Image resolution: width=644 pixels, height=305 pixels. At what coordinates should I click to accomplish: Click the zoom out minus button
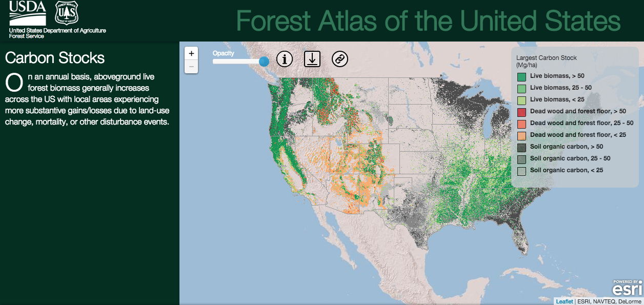[191, 67]
